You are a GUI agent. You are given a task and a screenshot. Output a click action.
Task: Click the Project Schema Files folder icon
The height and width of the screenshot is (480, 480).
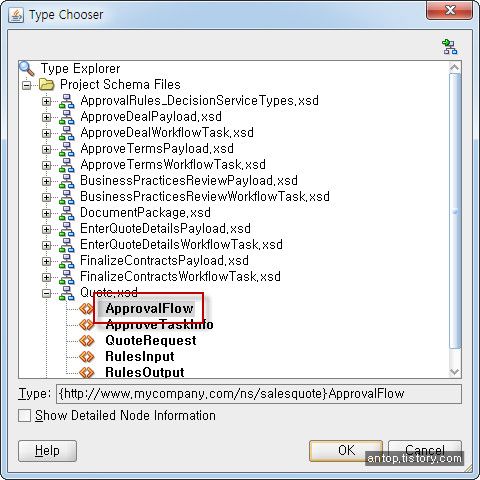click(47, 85)
